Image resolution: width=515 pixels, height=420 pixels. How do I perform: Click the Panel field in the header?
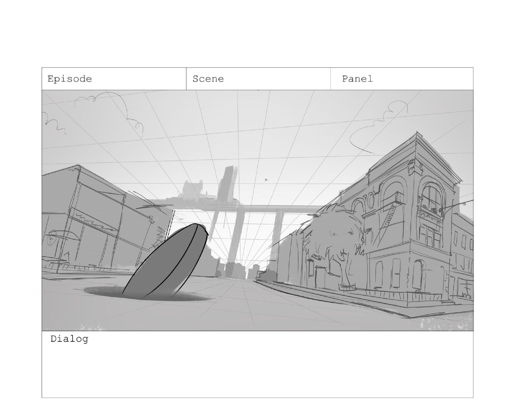pos(402,79)
